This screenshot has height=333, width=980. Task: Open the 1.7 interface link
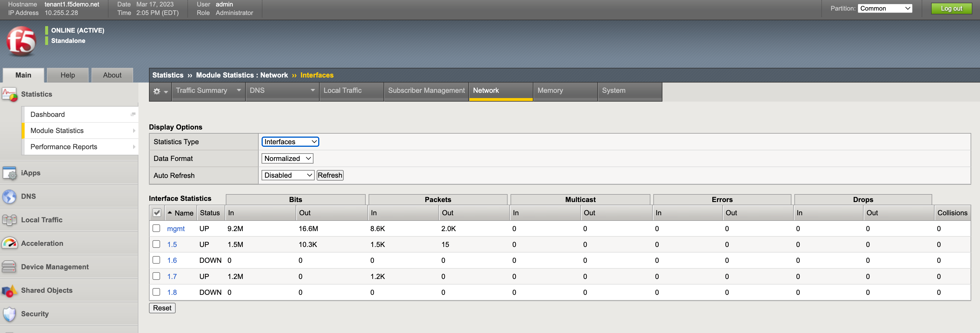pyautogui.click(x=172, y=277)
